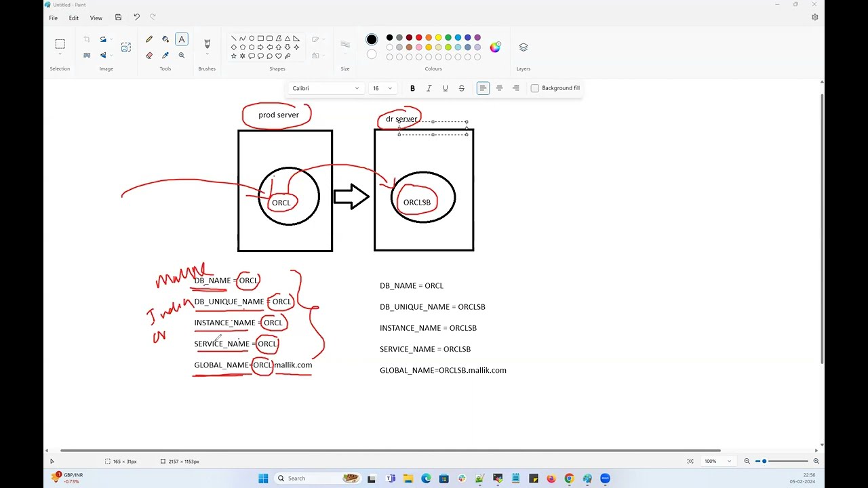Image resolution: width=868 pixels, height=488 pixels.
Task: Toggle Italic text formatting
Action: click(429, 88)
